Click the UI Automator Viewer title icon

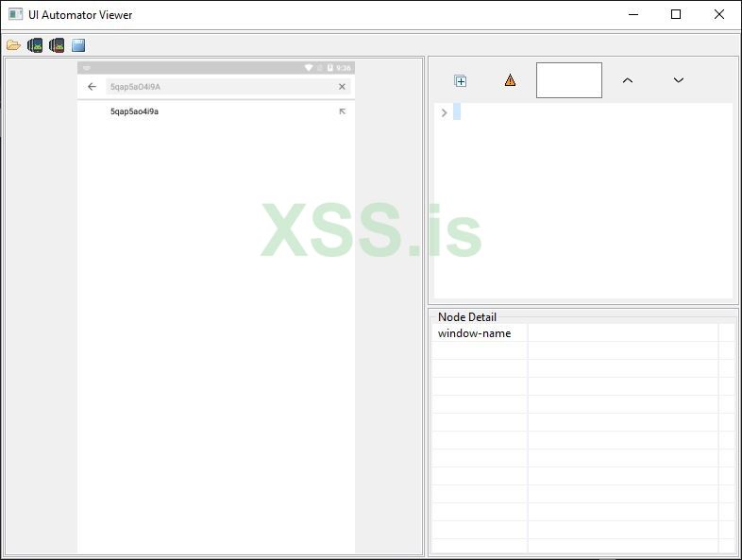pyautogui.click(x=16, y=15)
